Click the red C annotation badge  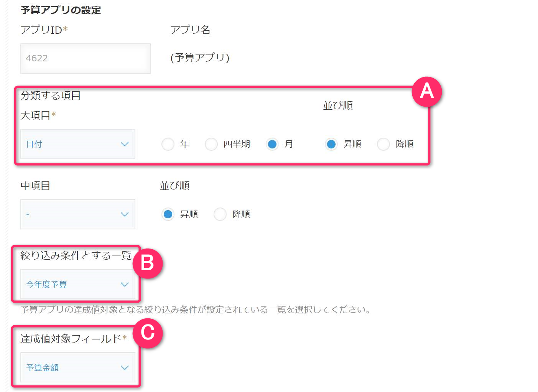tap(148, 333)
